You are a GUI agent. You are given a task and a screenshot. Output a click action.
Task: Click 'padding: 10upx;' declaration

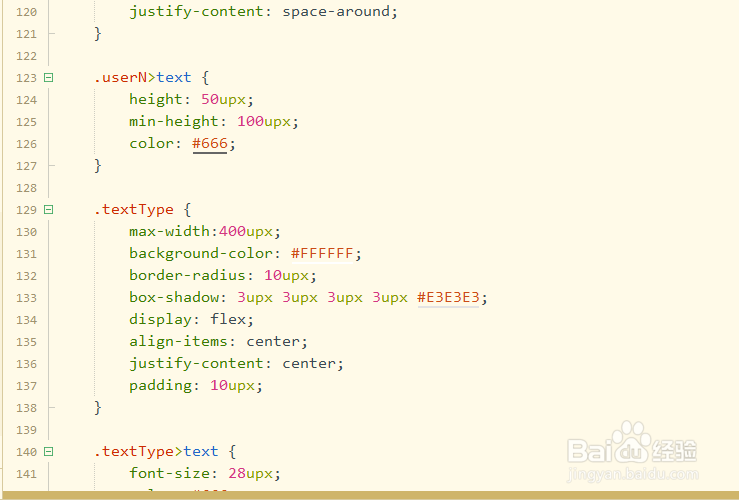click(x=196, y=385)
